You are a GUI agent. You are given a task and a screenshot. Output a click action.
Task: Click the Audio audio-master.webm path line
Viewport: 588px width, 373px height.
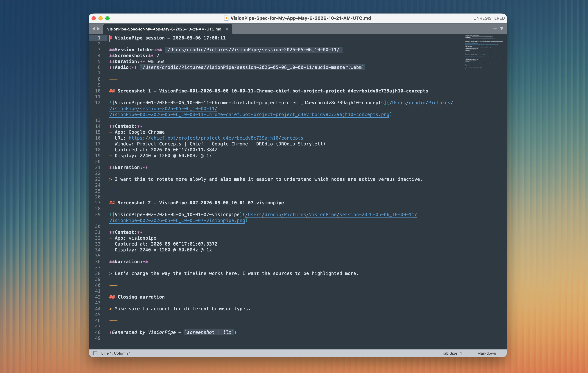237,67
